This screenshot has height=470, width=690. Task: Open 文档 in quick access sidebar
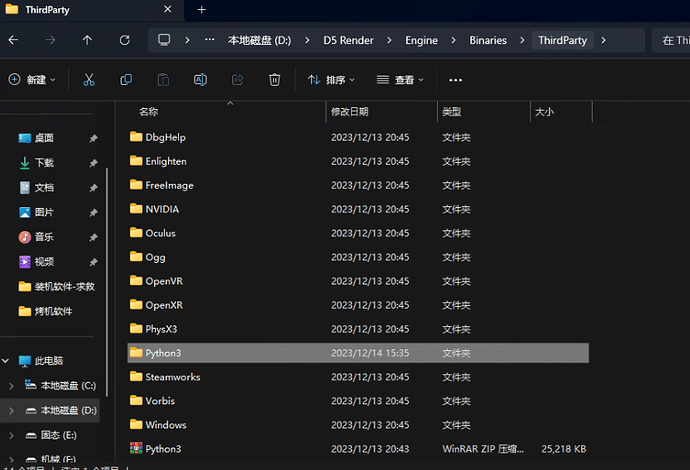(x=44, y=188)
